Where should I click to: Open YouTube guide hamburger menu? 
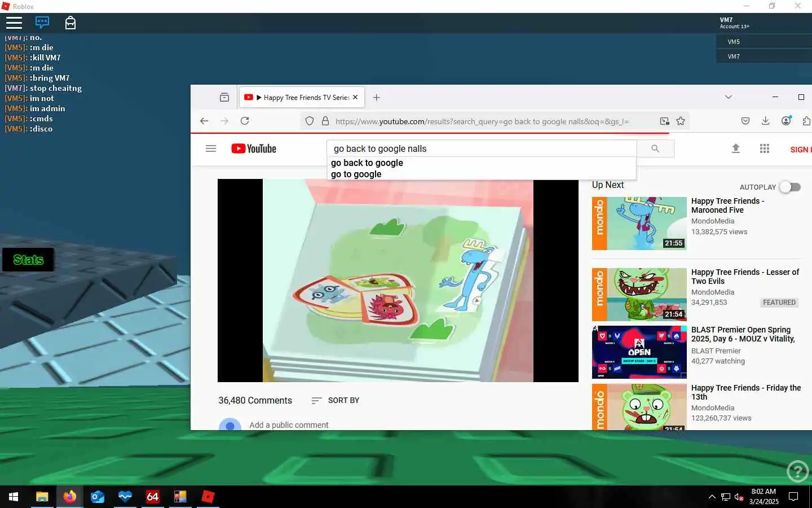[211, 148]
